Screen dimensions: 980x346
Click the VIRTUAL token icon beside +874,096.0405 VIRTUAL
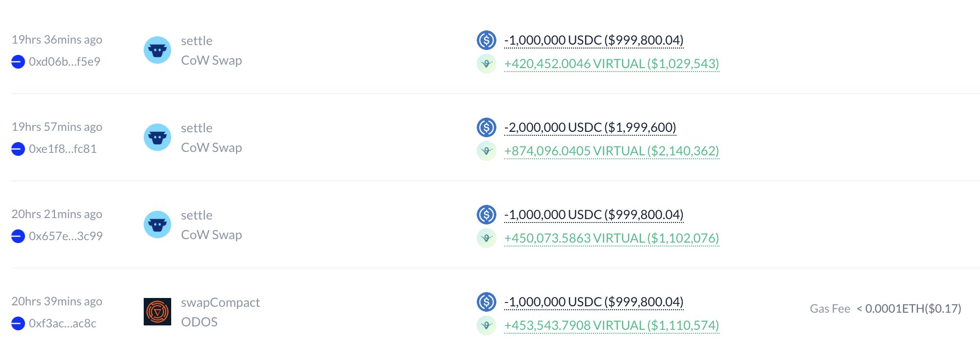(x=486, y=151)
